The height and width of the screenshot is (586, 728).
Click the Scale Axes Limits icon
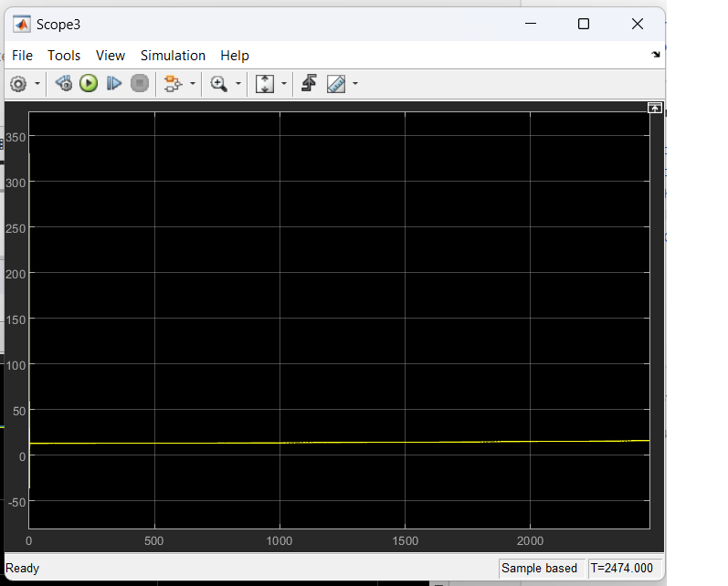pyautogui.click(x=265, y=84)
